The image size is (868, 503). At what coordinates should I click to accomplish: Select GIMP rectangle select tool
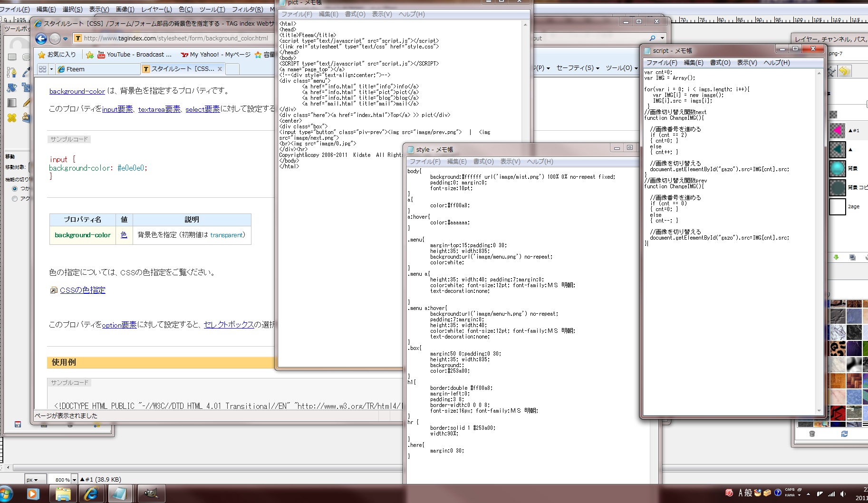tap(12, 57)
